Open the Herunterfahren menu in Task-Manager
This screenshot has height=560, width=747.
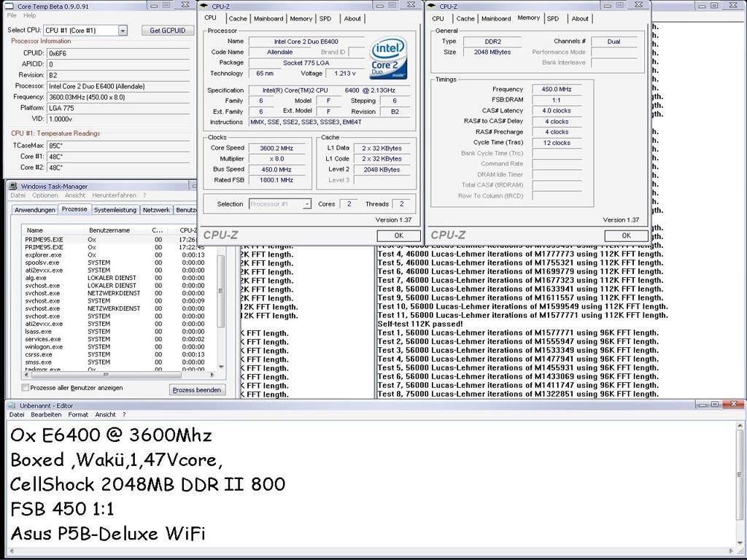pos(114,195)
